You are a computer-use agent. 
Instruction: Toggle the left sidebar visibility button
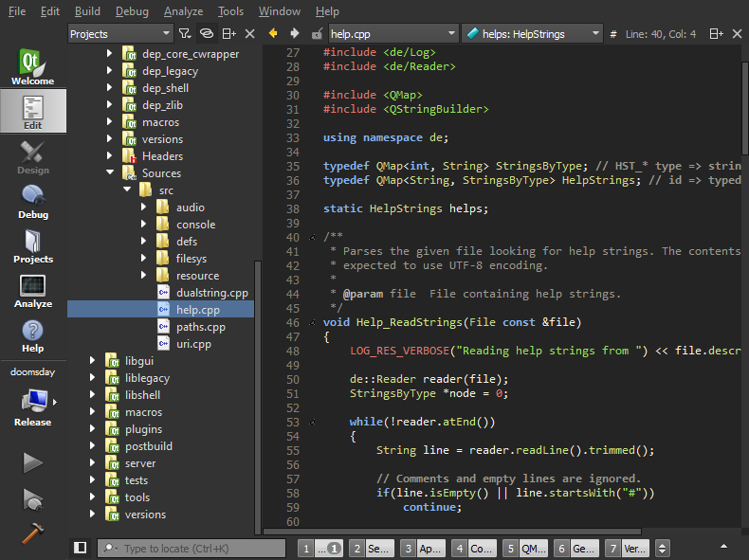coord(81,548)
